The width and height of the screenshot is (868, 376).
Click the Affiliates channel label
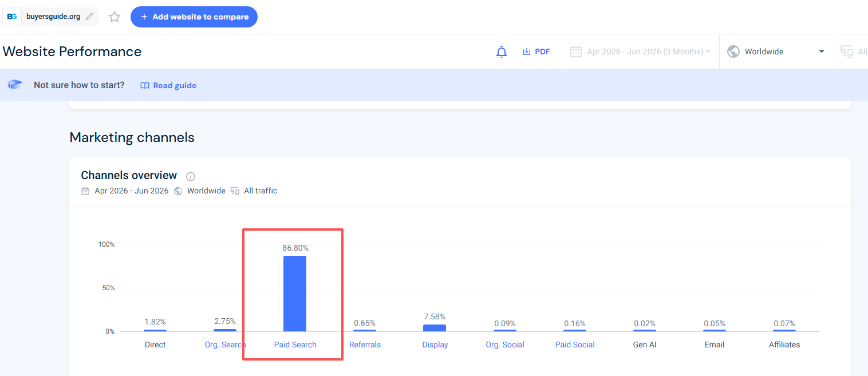[x=784, y=345]
